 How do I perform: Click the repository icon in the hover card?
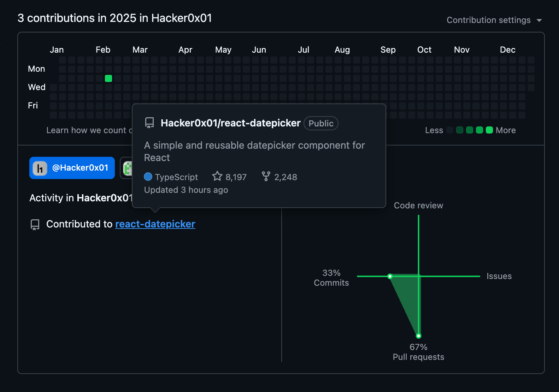149,123
